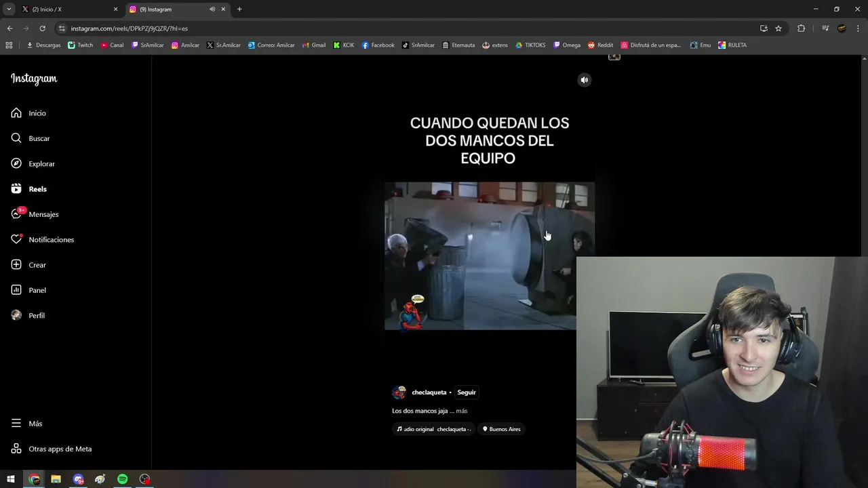The height and width of the screenshot is (488, 868).
Task: Select Reels in the Instagram sidebar
Action: (28, 189)
